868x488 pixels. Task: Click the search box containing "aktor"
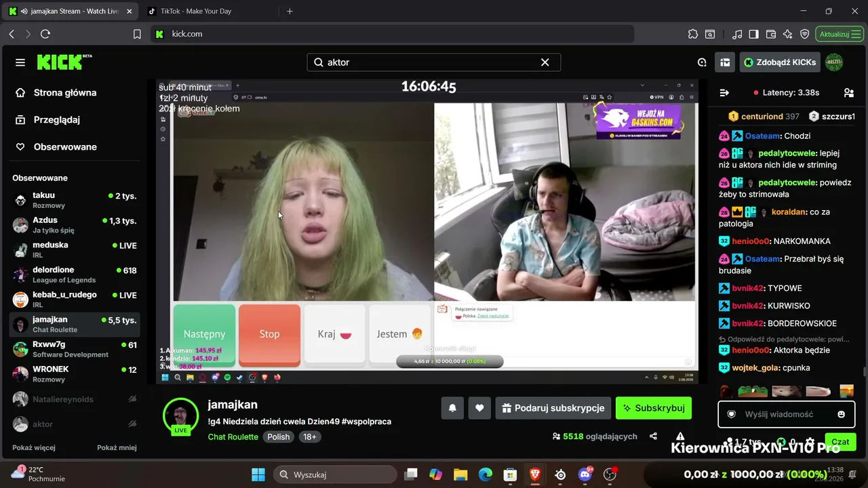point(434,62)
